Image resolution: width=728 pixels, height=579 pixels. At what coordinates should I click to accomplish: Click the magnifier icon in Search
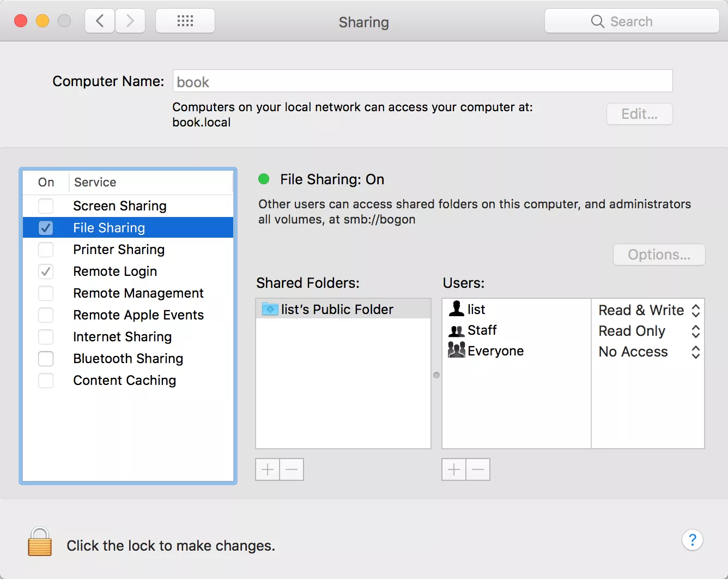[x=598, y=21]
